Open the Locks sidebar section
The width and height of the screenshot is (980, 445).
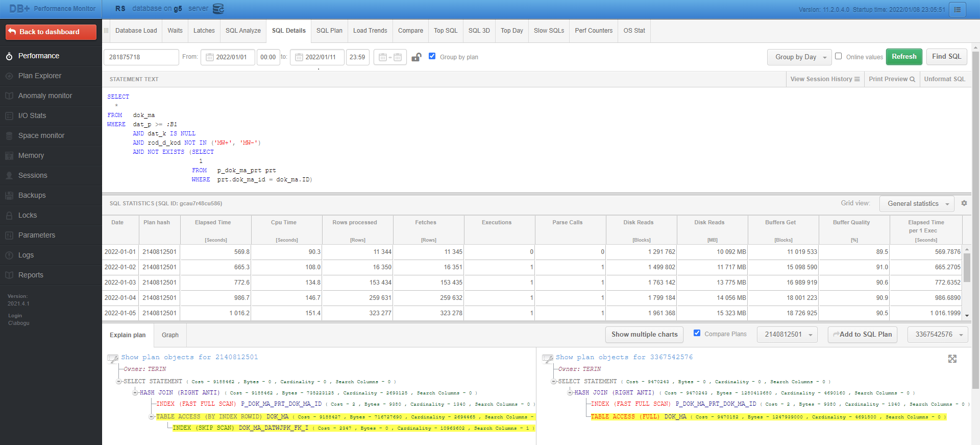28,215
